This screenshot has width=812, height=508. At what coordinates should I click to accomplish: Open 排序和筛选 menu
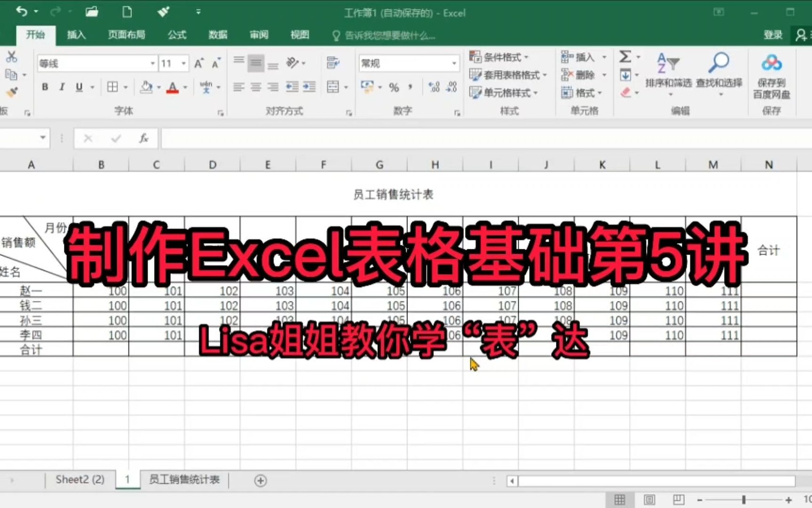669,74
